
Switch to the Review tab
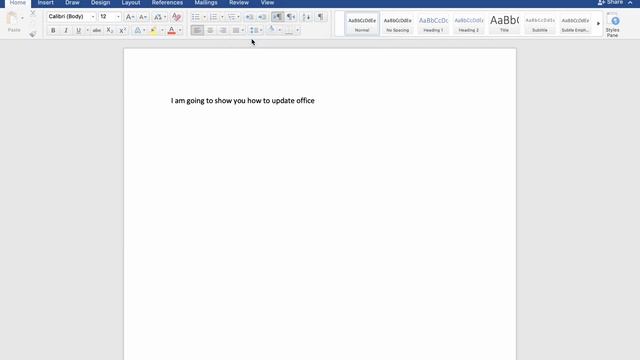239,3
